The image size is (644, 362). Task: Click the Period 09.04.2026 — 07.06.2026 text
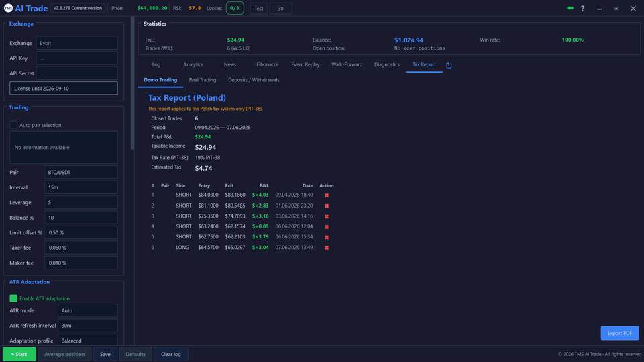(223, 128)
